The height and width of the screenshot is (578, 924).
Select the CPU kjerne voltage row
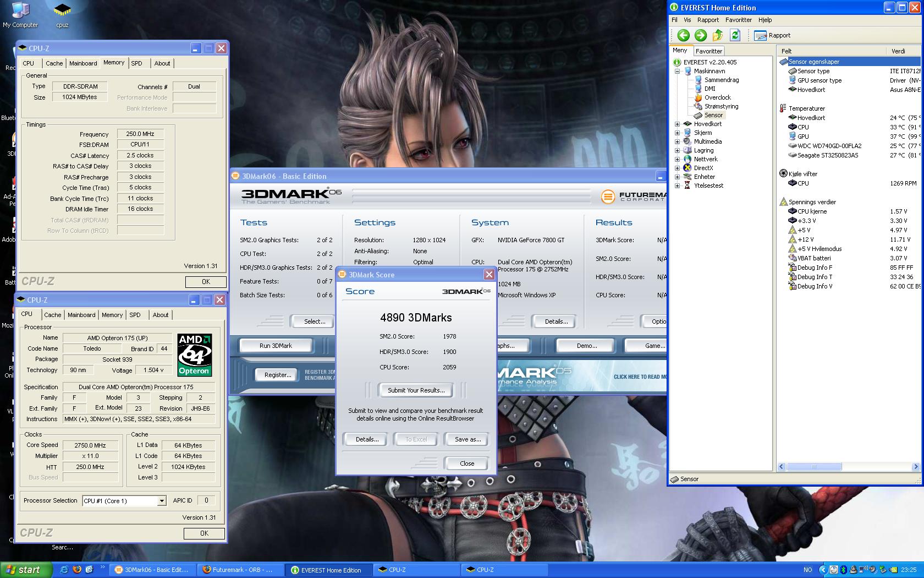(x=850, y=211)
